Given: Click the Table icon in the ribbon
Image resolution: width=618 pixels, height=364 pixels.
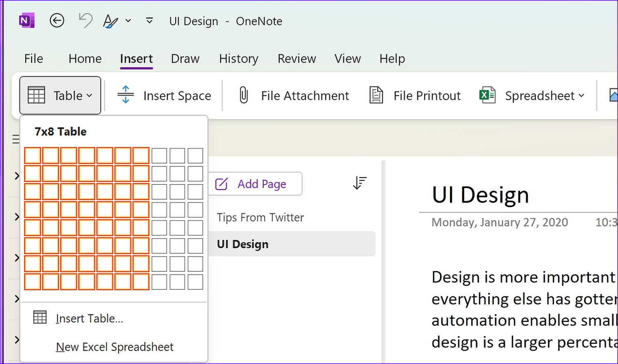Looking at the screenshot, I should 36,95.
